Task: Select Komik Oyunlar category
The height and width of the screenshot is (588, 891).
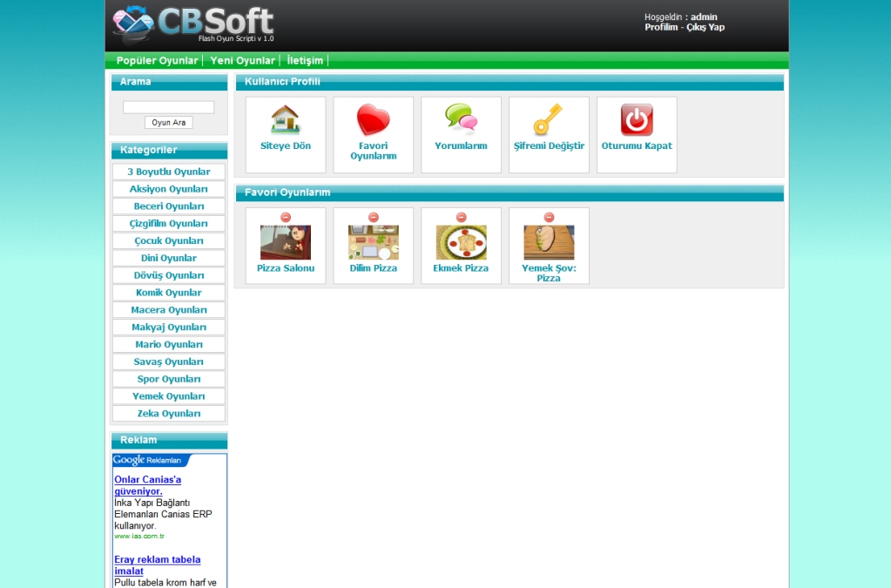Action: [169, 293]
